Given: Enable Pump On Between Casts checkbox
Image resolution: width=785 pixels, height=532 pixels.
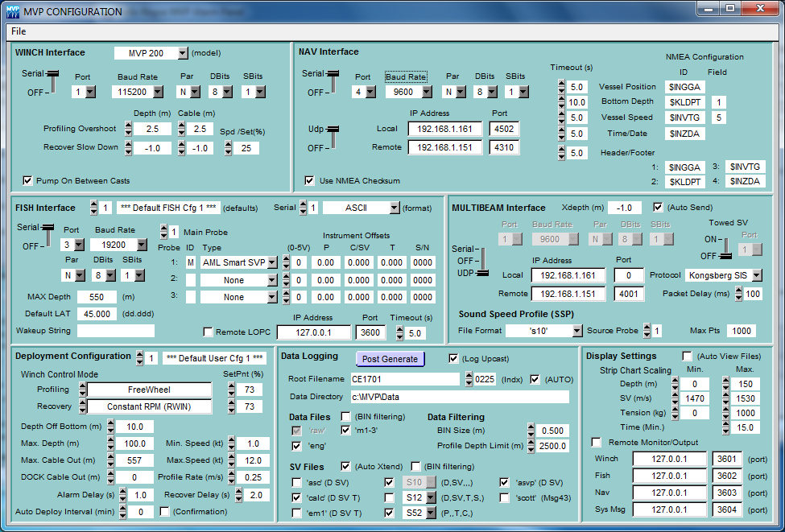Looking at the screenshot, I should coord(28,180).
